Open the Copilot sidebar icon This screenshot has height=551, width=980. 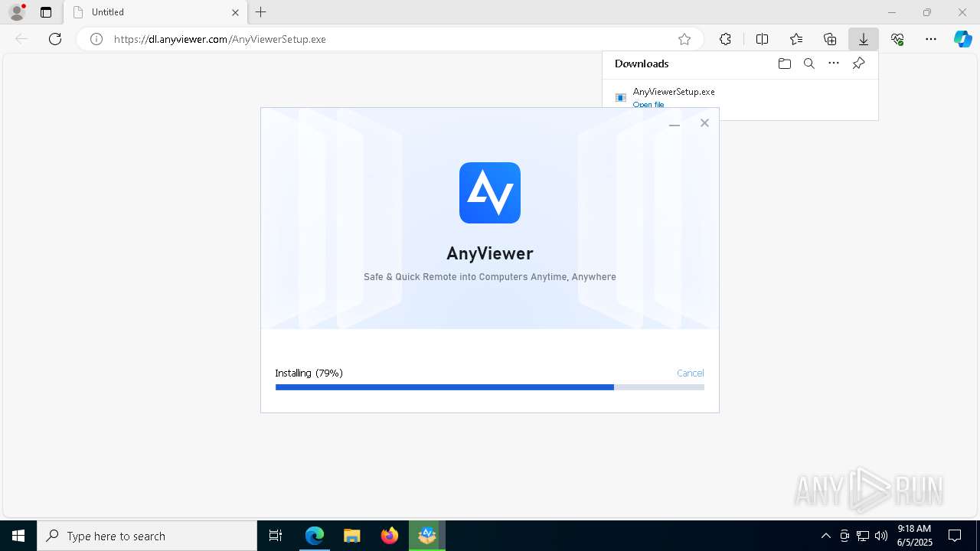[x=962, y=39]
